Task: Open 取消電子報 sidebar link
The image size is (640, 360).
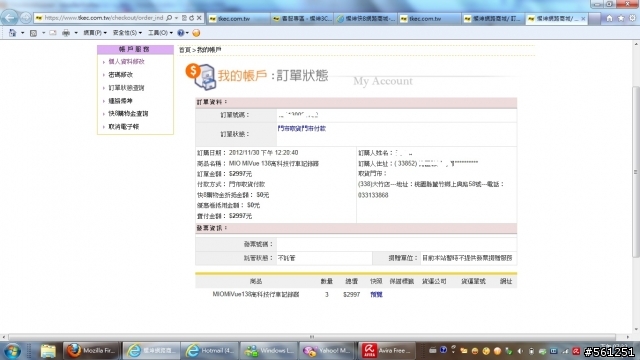Action: (x=124, y=127)
